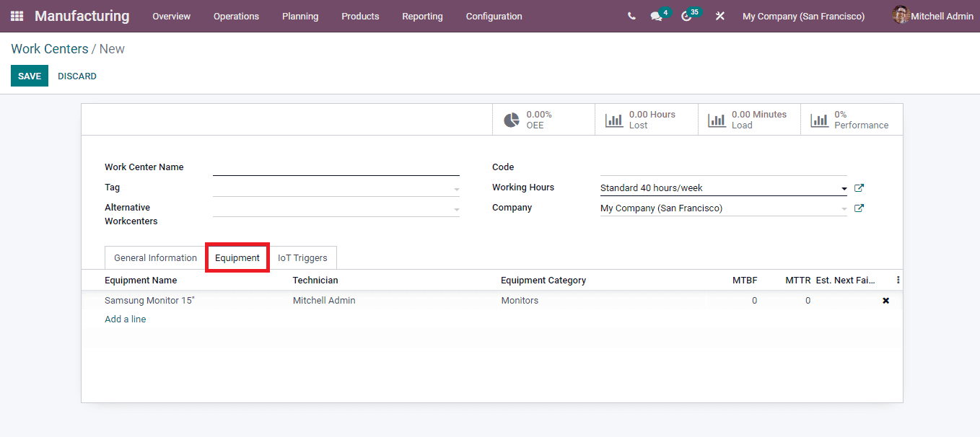The width and height of the screenshot is (980, 437).
Task: Open the activities clock icon showing 35
Action: [x=686, y=16]
